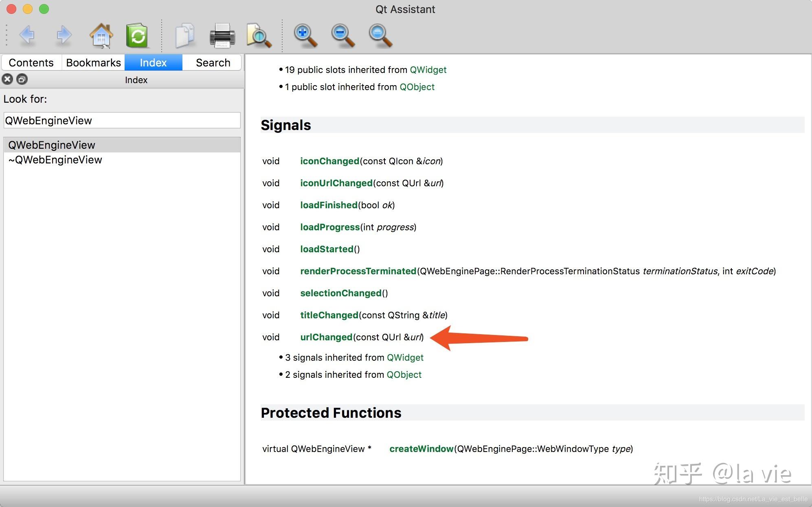
Task: Switch to the Bookmarks tab
Action: click(93, 63)
